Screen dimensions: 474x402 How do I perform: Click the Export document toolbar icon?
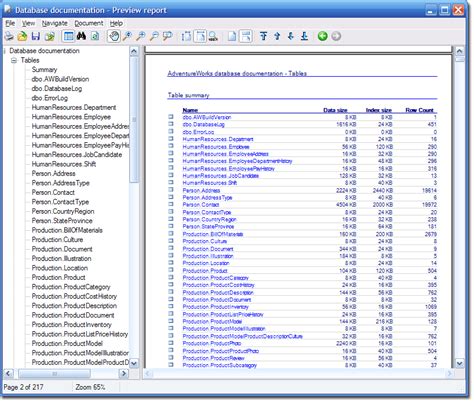(x=50, y=36)
